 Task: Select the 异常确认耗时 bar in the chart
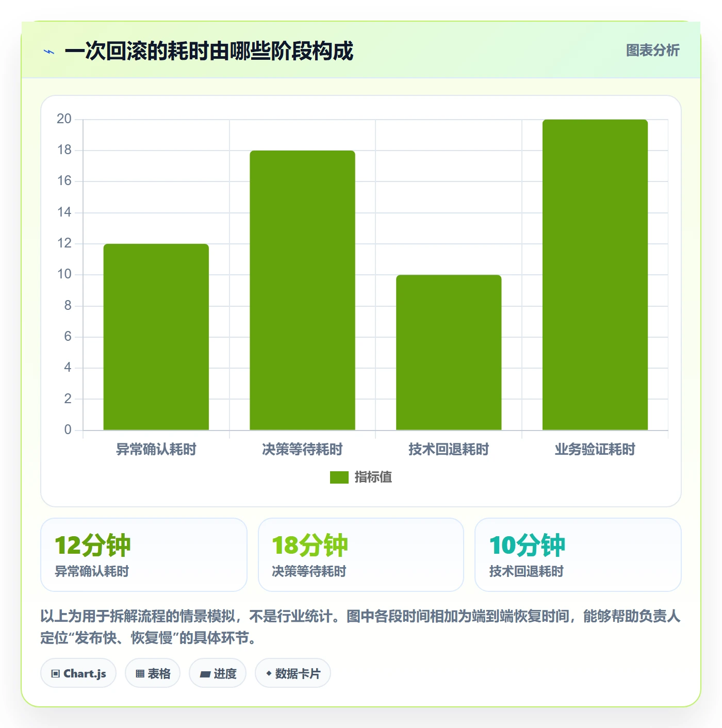(156, 337)
